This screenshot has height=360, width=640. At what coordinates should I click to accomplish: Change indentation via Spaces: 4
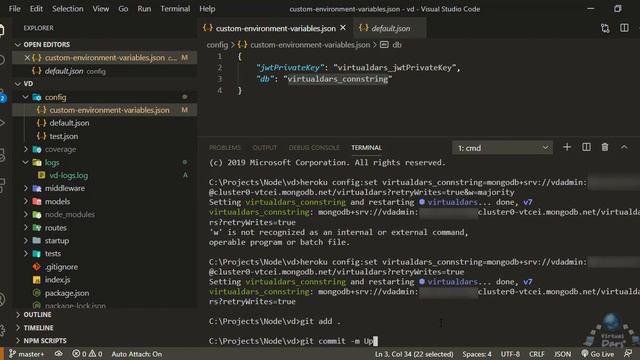click(x=477, y=354)
